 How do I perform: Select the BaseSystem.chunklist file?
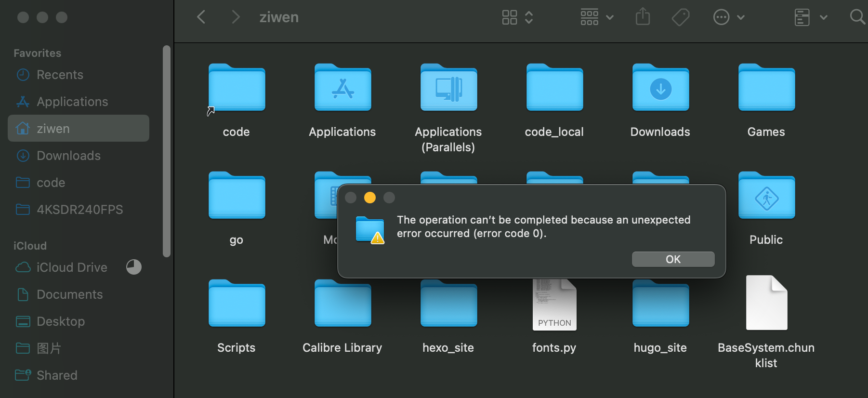pyautogui.click(x=766, y=304)
